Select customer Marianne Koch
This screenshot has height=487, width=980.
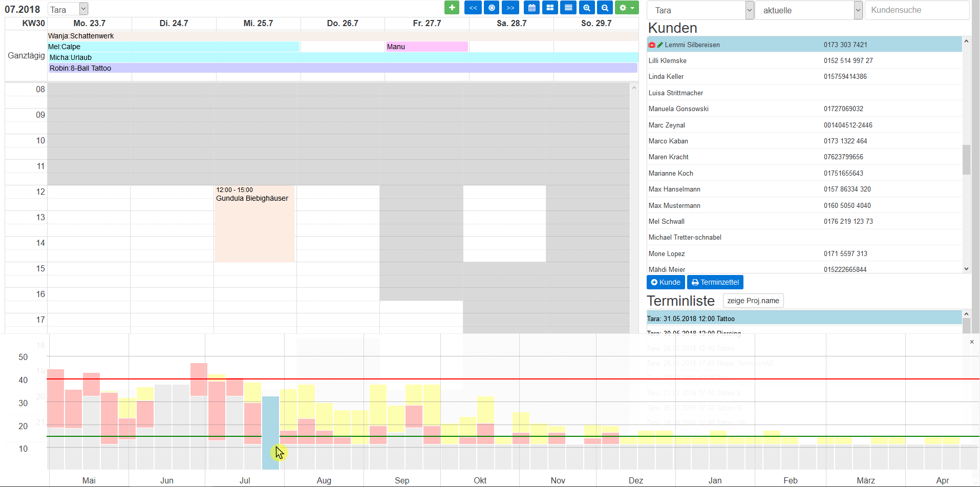[x=804, y=173]
